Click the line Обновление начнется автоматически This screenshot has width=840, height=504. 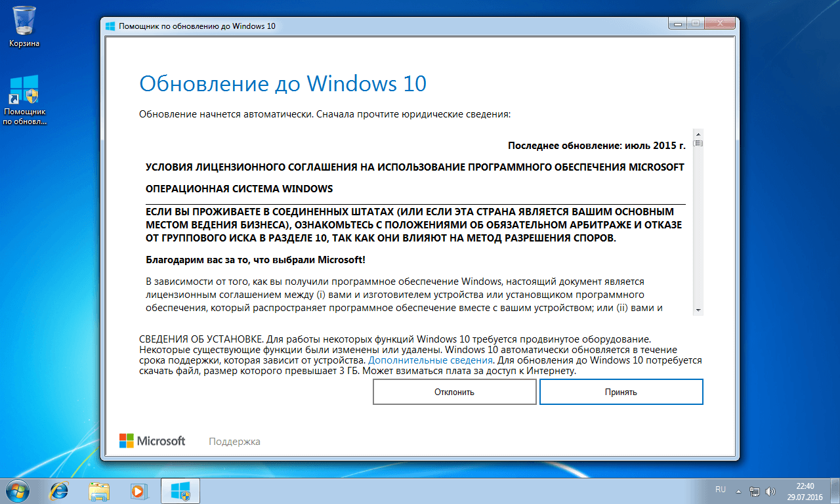[x=325, y=114]
